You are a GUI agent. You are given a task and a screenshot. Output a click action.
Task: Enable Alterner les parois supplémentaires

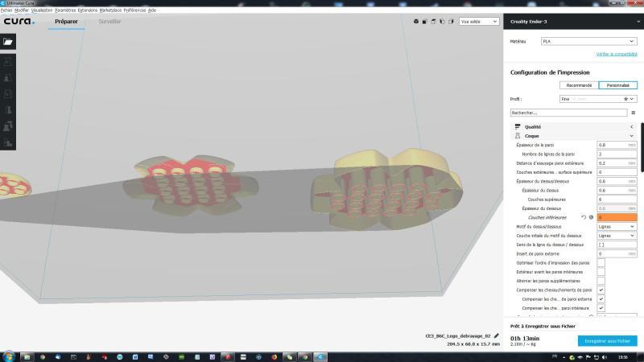pyautogui.click(x=601, y=281)
